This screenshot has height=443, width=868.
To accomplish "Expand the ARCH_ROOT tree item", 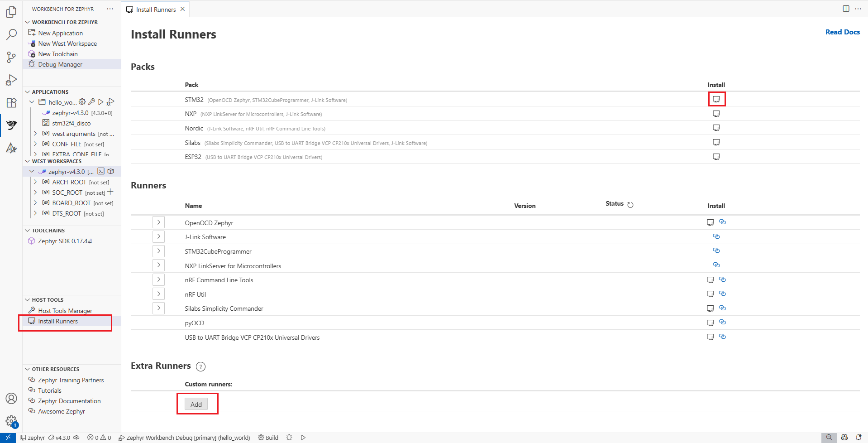I will click(35, 182).
